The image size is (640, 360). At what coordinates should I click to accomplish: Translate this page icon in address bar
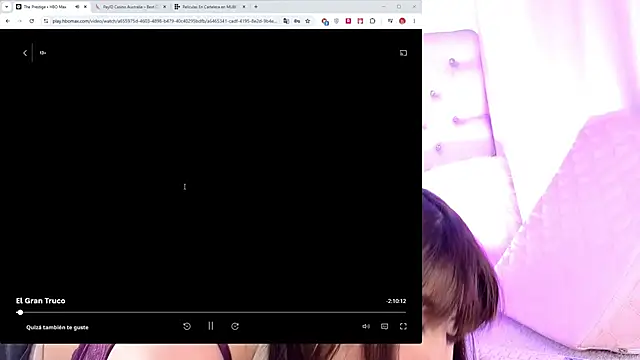pos(286,21)
